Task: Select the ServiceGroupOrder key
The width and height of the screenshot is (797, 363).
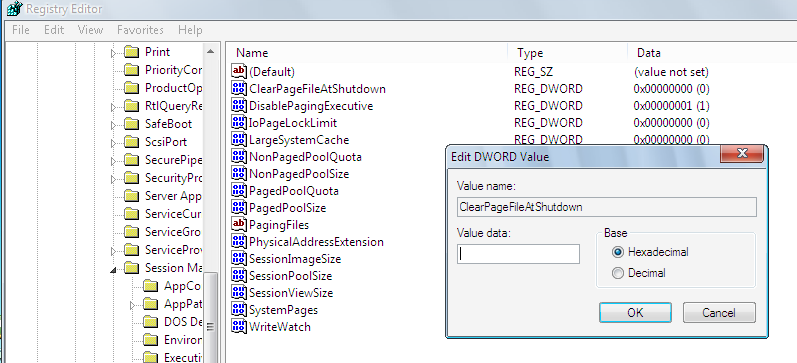Action: [x=173, y=232]
